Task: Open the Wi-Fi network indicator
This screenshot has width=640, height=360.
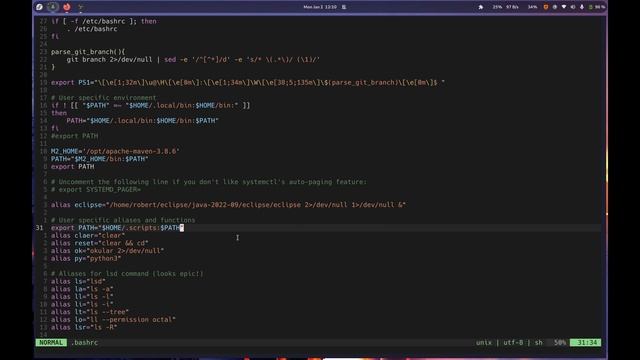Action: [564, 7]
